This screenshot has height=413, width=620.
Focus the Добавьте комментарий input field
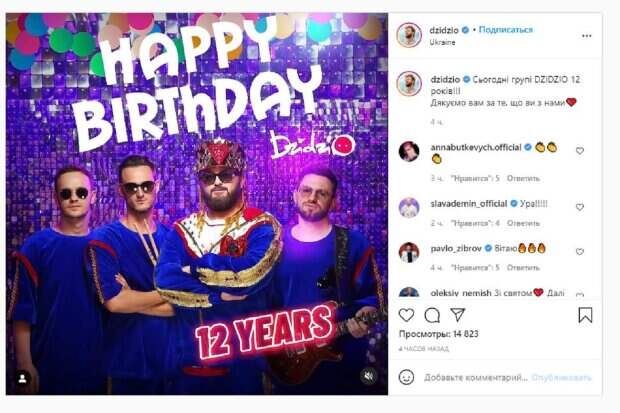473,378
